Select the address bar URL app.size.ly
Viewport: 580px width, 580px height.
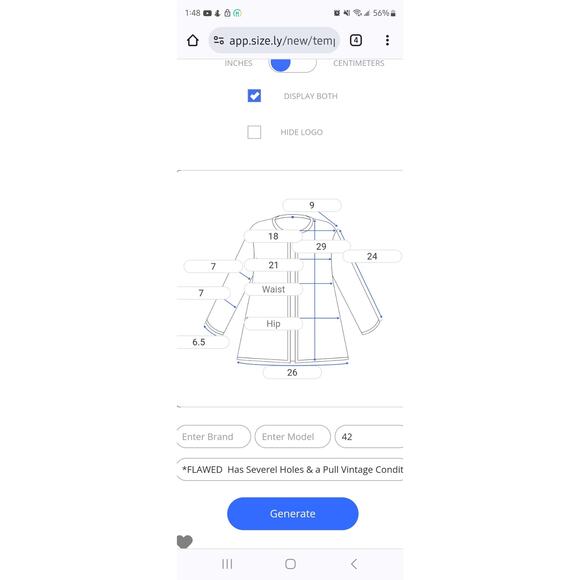282,40
